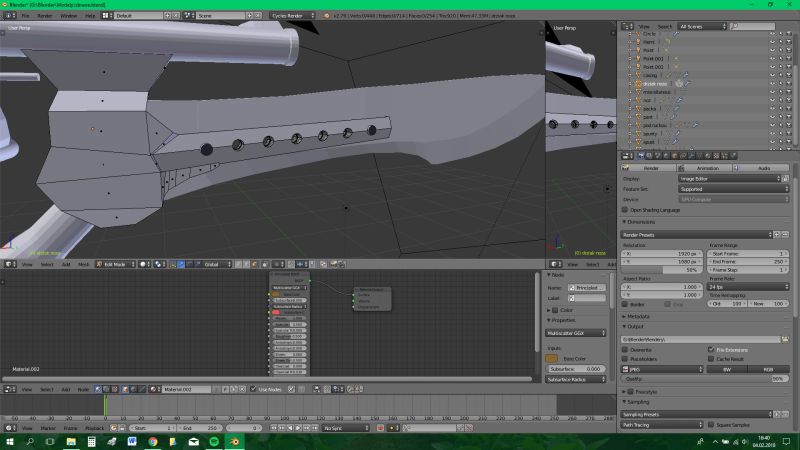Enable the Cache Result checkbox
This screenshot has width=800, height=450.
(x=711, y=359)
